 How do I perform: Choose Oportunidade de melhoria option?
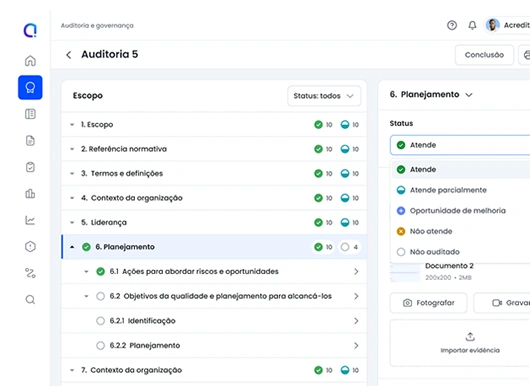461,211
